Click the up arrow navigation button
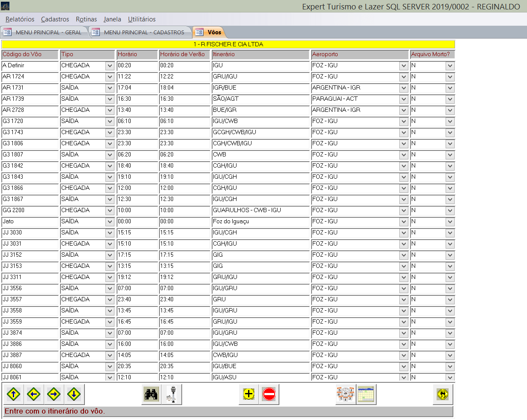 pos(14,394)
